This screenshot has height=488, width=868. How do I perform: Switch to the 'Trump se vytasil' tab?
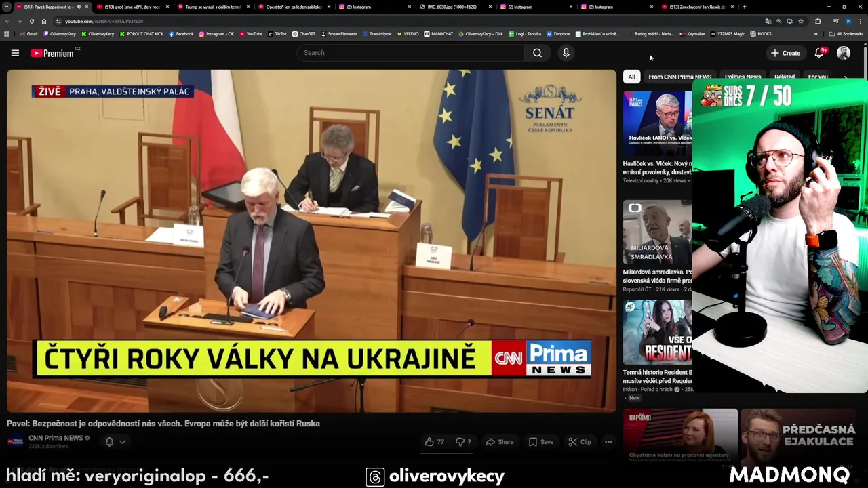(x=213, y=7)
